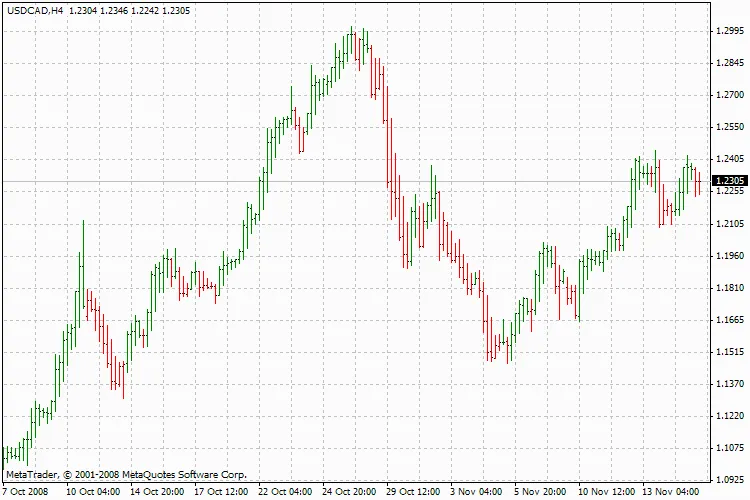Image resolution: width=750 pixels, height=500 pixels.
Task: Click the MetaTrader copyright text
Action: pyautogui.click(x=126, y=475)
